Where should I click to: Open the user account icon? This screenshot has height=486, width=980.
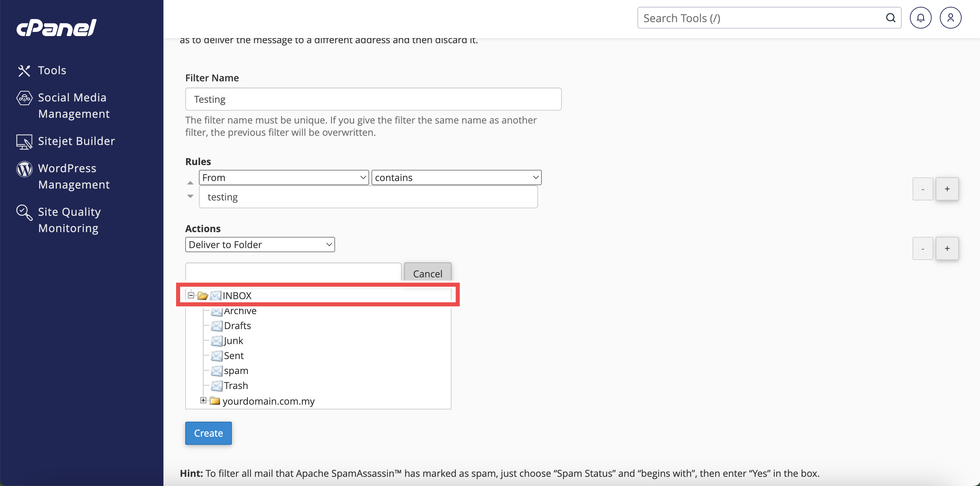point(950,18)
